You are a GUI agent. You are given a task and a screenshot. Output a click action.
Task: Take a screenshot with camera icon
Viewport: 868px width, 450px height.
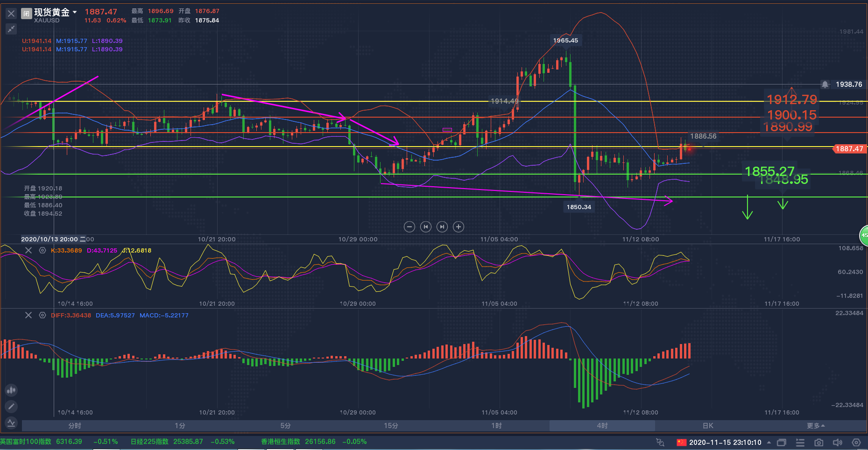[819, 442]
